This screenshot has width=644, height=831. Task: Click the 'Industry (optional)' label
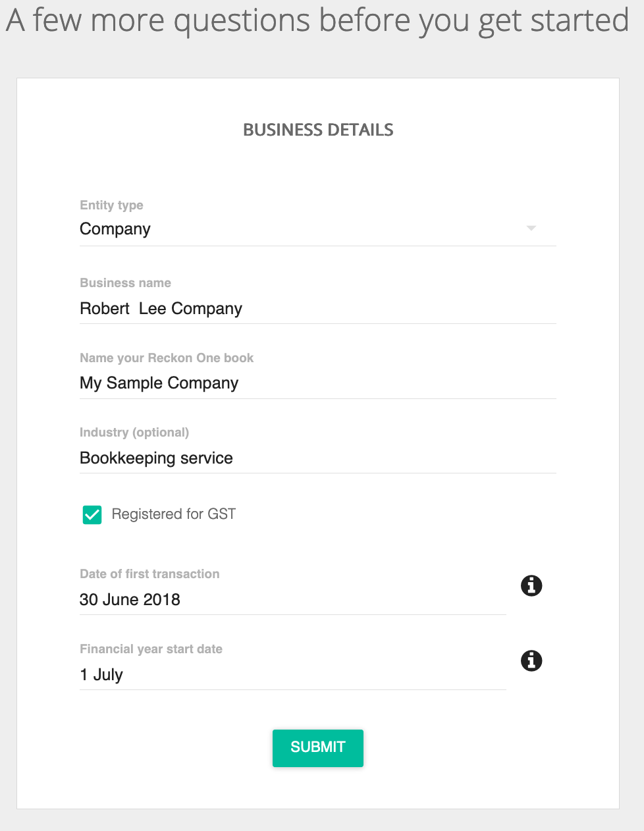coord(134,432)
